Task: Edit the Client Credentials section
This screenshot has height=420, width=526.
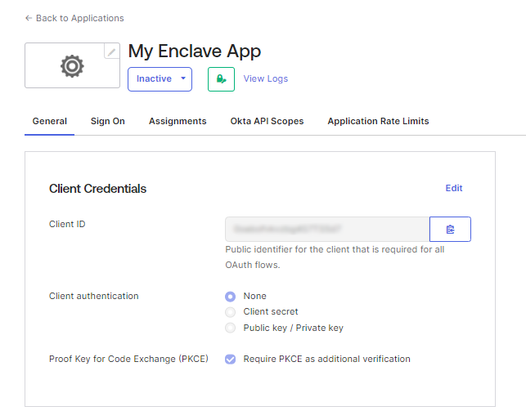Action: click(454, 188)
